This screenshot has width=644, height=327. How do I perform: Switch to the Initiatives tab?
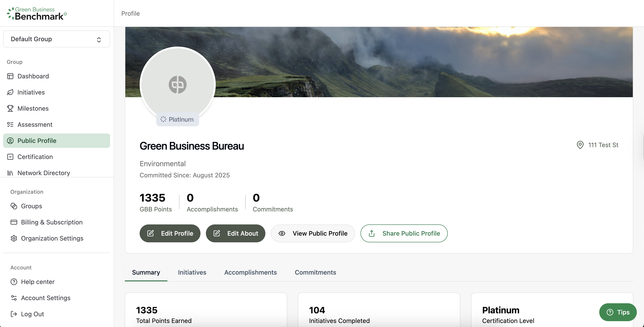pos(192,272)
